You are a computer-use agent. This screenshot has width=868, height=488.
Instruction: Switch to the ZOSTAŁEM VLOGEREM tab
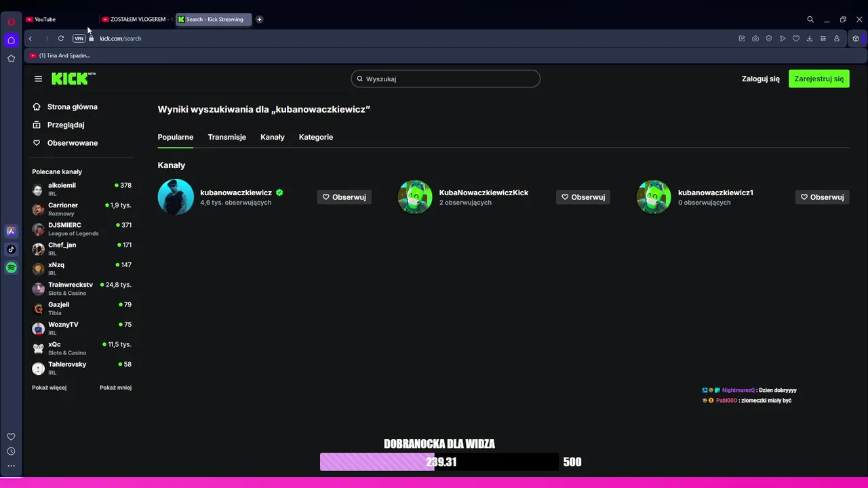pyautogui.click(x=137, y=20)
